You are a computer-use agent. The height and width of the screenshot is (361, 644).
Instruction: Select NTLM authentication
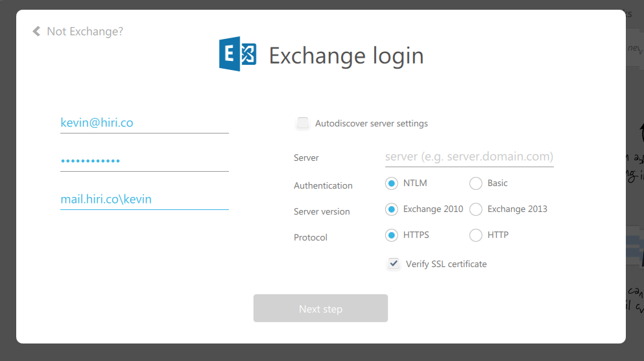(392, 183)
